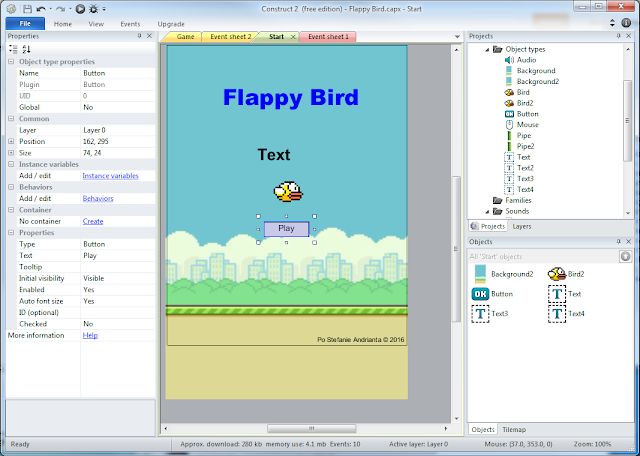Open the Home ribbon tab
The width and height of the screenshot is (640, 456).
click(x=63, y=24)
